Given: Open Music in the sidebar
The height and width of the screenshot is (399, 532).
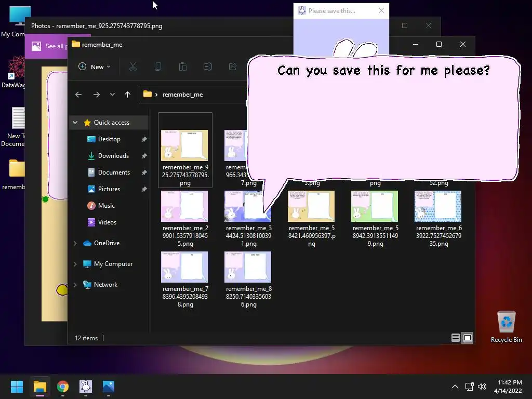Looking at the screenshot, I should click(x=106, y=206).
